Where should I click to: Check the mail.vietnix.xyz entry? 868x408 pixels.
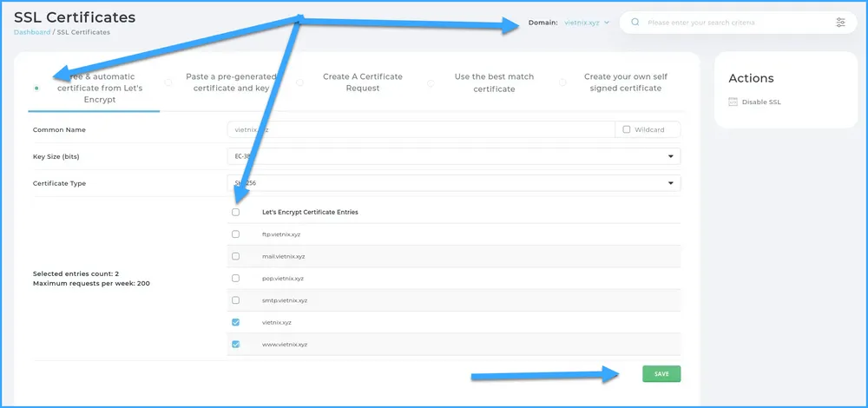[236, 256]
